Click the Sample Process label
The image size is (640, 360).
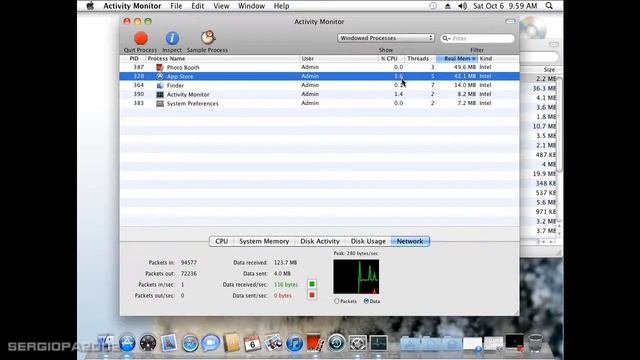[207, 50]
